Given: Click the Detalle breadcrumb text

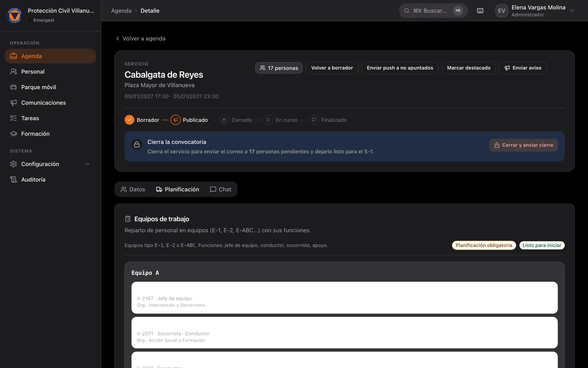Looking at the screenshot, I should point(150,11).
